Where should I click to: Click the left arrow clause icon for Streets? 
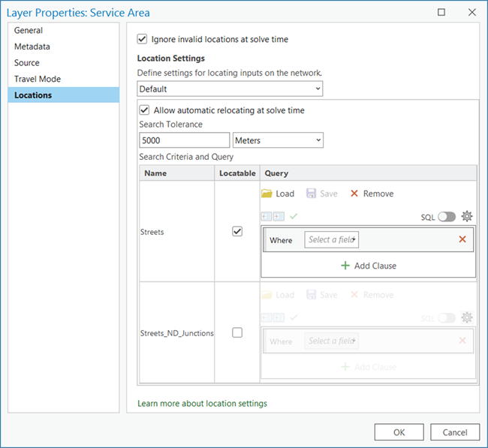pyautogui.click(x=267, y=216)
